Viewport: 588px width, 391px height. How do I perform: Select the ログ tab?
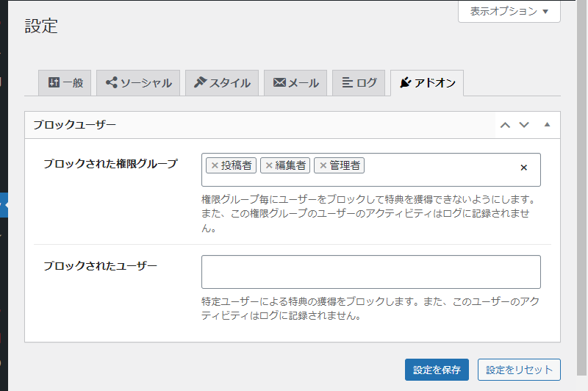pyautogui.click(x=359, y=83)
